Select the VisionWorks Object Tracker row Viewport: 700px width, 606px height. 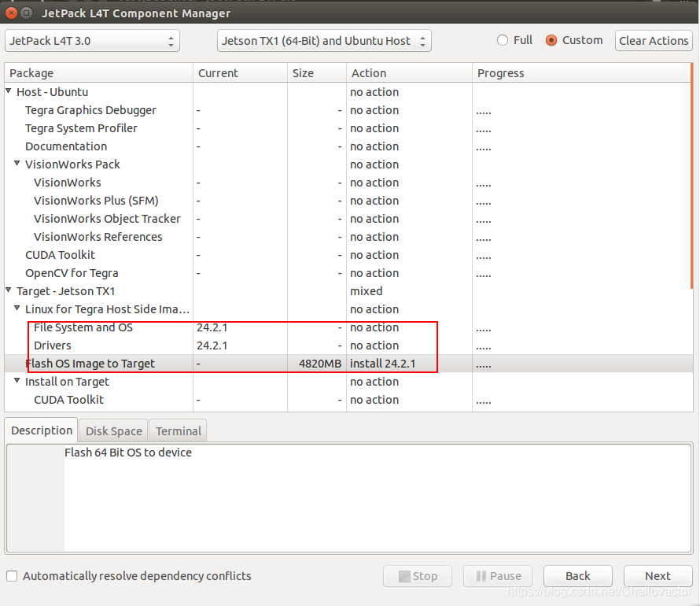[x=348, y=219]
